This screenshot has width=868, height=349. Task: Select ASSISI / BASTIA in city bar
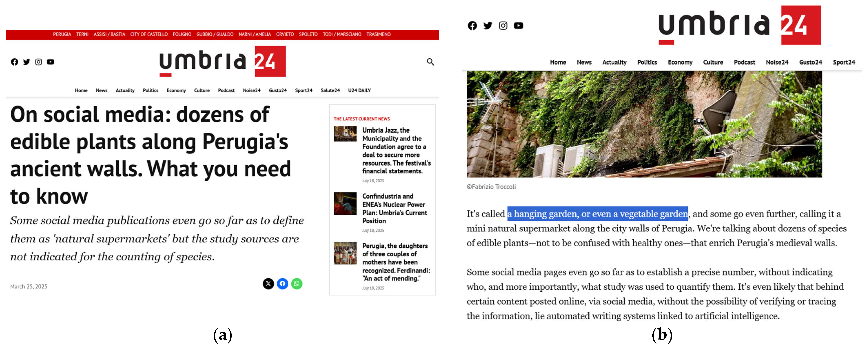tap(109, 34)
